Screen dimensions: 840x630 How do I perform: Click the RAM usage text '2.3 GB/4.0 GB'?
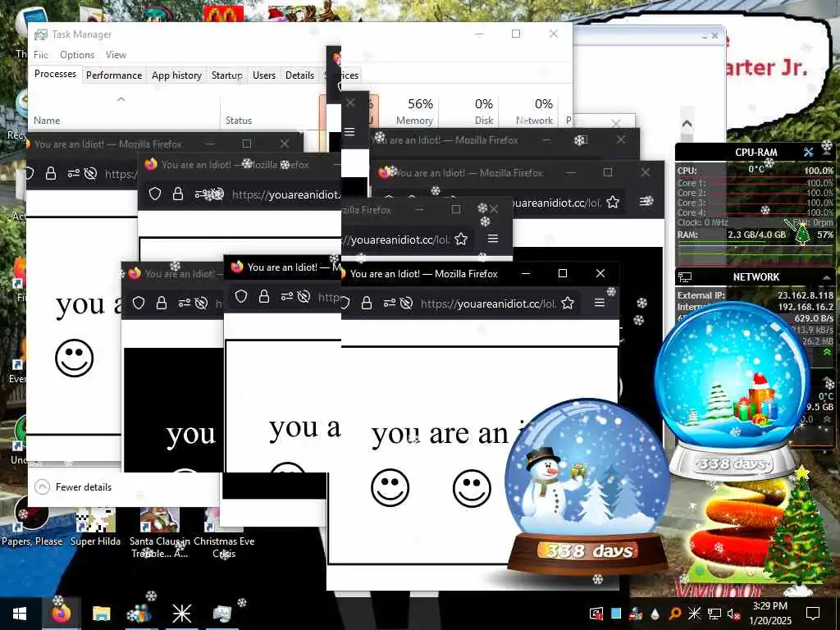pos(756,235)
